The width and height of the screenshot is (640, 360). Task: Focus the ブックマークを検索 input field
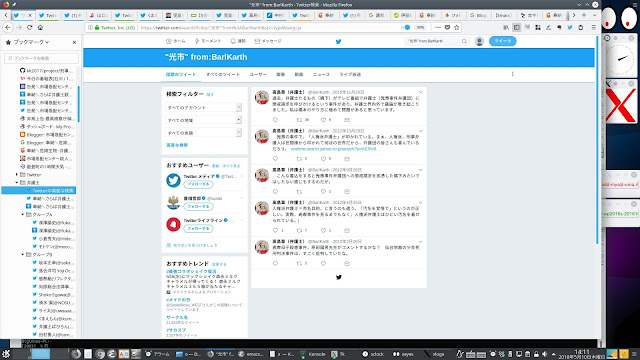tap(41, 58)
